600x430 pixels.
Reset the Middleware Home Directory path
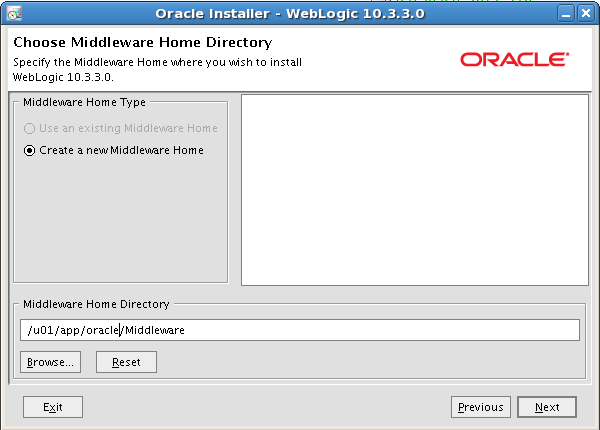click(x=126, y=362)
